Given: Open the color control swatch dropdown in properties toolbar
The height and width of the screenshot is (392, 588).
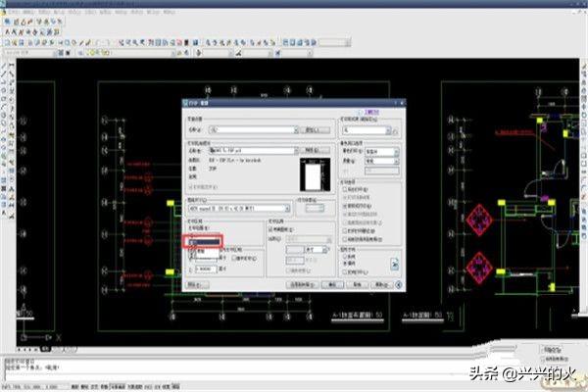Looking at the screenshot, I should click(x=214, y=53).
